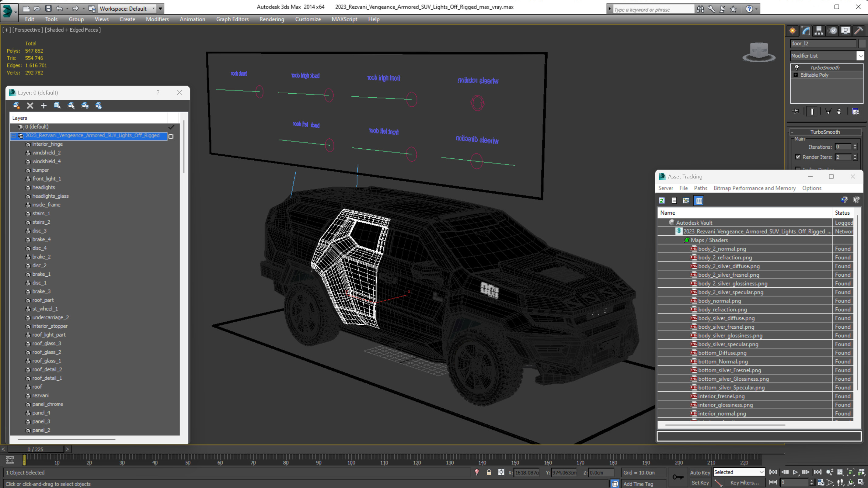Click Isolate Selection lightbulb icon in status bar
868x488 pixels.
coord(477,472)
